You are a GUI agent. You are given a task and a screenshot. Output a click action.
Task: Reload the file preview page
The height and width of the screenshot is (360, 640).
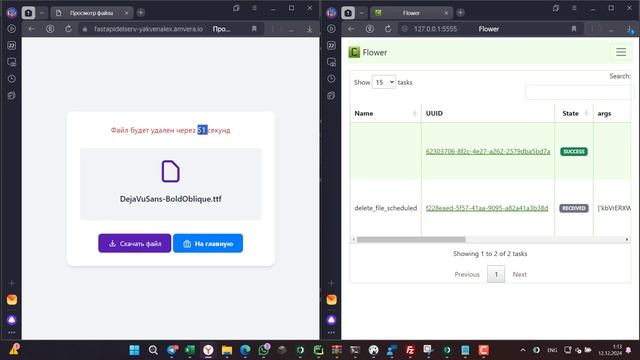pyautogui.click(x=68, y=29)
